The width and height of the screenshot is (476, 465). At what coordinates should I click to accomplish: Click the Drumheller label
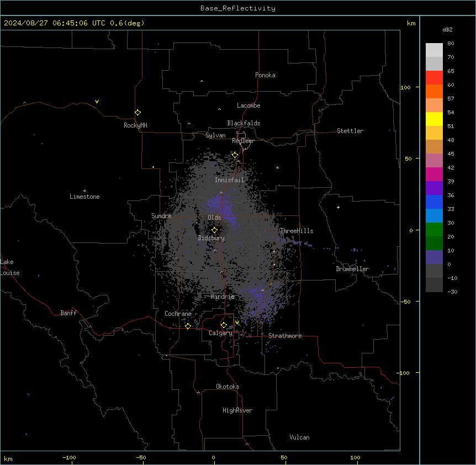coord(352,269)
